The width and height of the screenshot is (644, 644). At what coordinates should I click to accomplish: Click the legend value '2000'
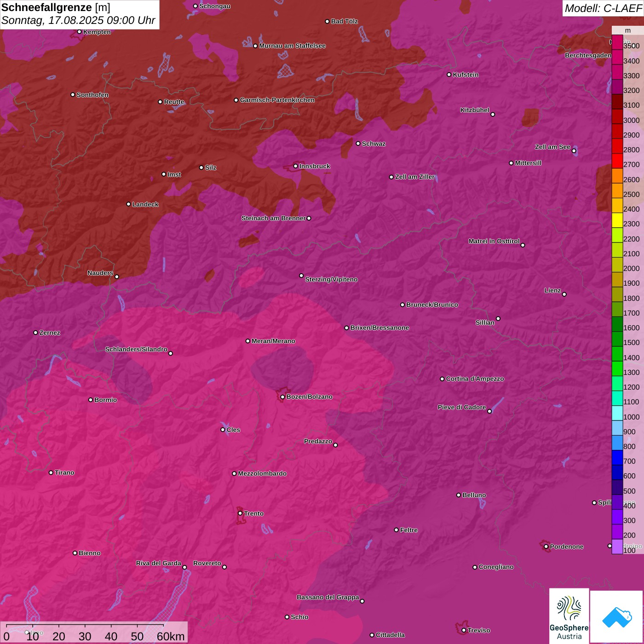pos(631,268)
